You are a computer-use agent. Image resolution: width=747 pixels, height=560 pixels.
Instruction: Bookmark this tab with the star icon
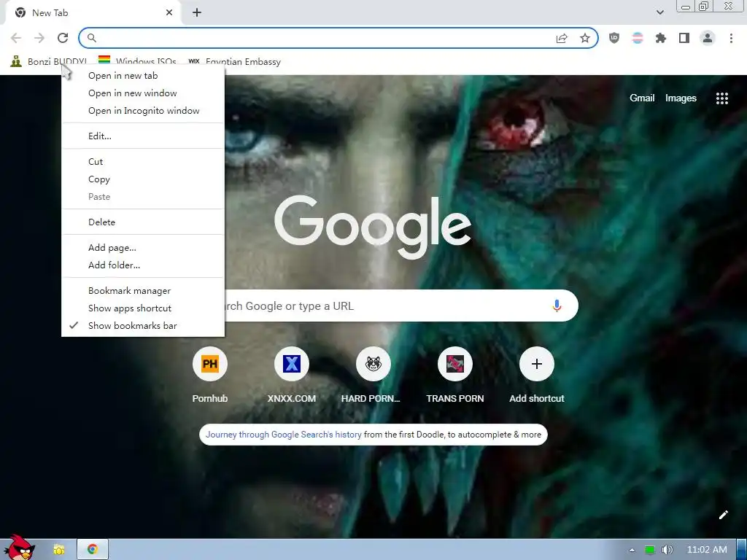585,38
